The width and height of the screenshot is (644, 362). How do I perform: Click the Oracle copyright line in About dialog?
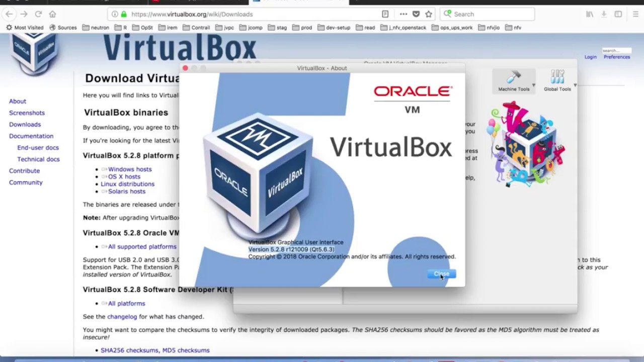point(352,256)
